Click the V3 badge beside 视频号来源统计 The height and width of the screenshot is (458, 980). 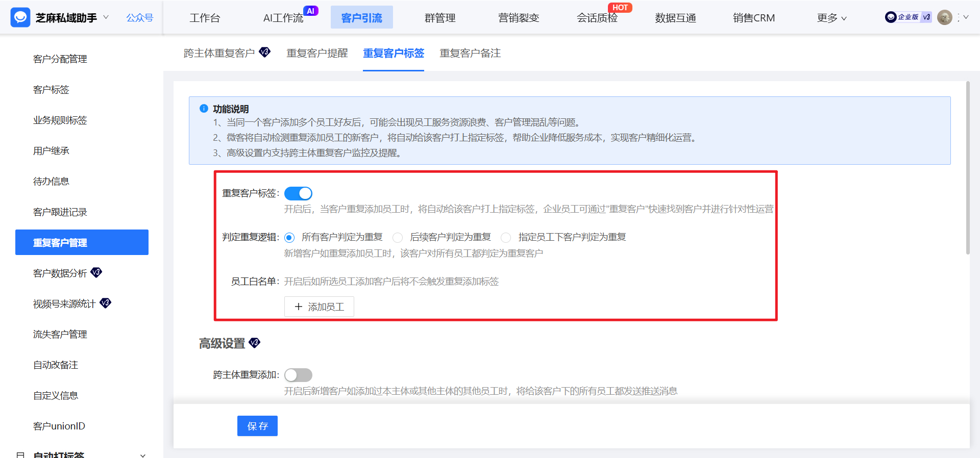pos(105,303)
